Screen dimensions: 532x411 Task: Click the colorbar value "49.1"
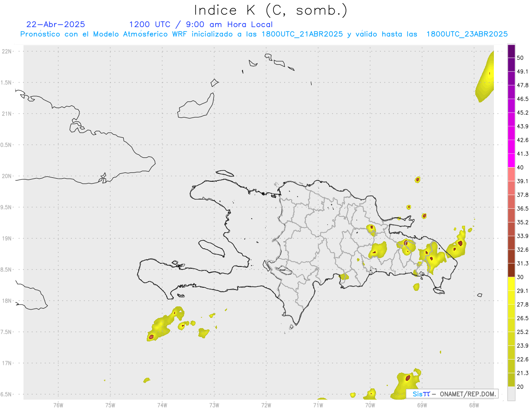523,71
